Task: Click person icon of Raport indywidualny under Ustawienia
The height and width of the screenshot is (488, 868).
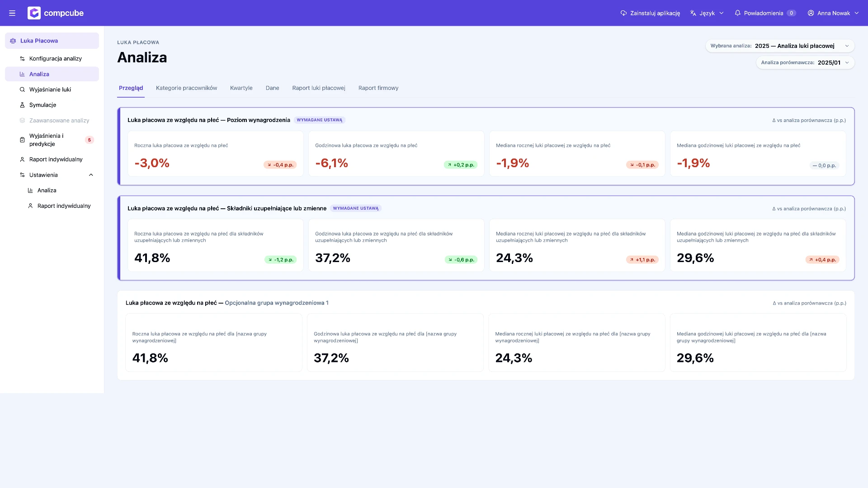Action: (30, 206)
